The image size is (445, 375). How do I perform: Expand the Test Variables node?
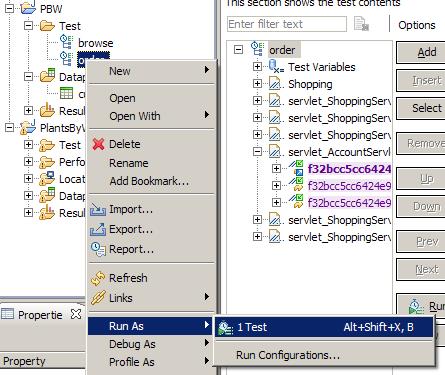click(257, 67)
